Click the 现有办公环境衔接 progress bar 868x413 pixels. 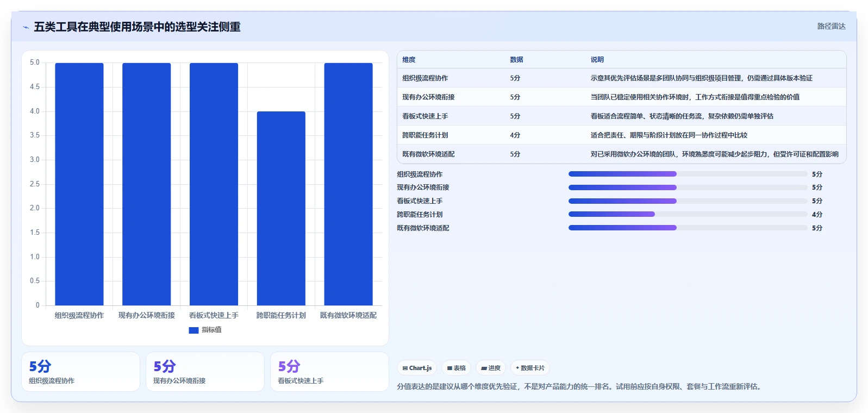pyautogui.click(x=688, y=187)
